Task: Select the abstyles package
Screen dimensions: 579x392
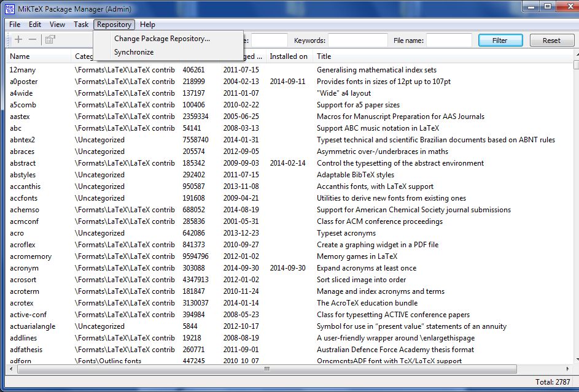Action: 23,175
